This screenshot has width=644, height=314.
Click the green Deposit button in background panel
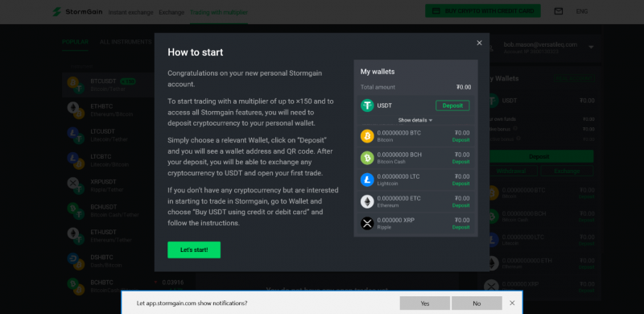pos(541,156)
